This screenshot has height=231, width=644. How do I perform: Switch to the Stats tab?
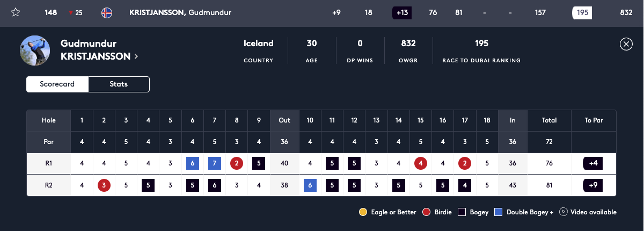pos(119,84)
